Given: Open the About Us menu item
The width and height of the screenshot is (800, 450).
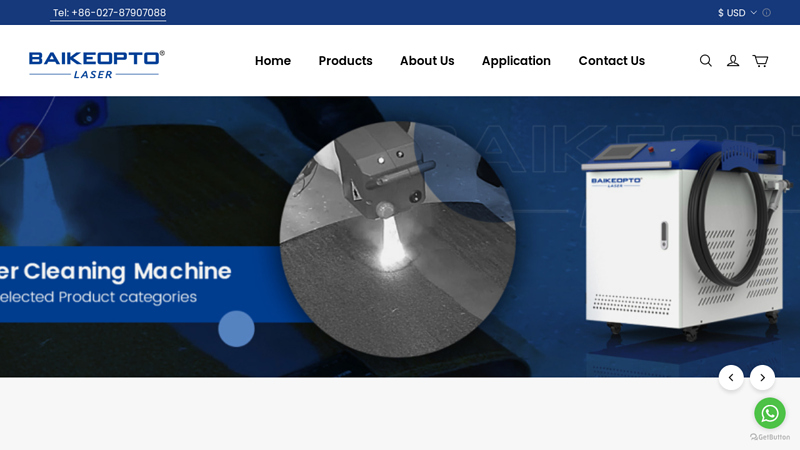Looking at the screenshot, I should (427, 61).
